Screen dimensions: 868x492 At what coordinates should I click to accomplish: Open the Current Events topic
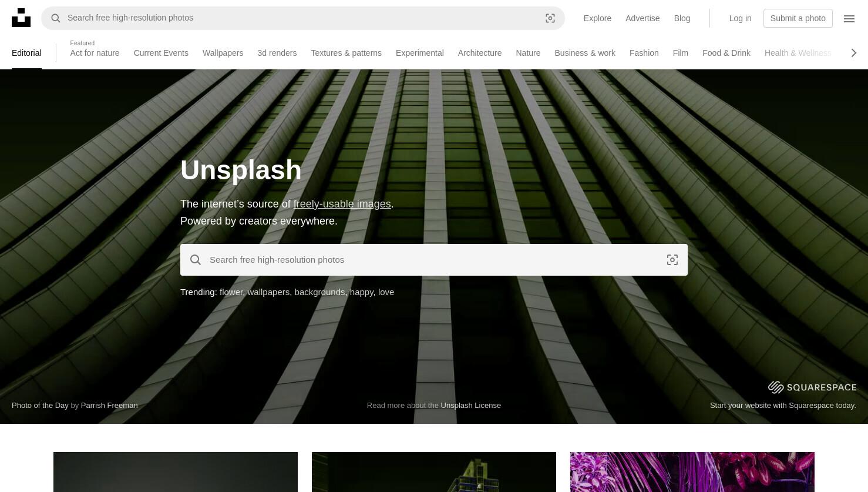click(161, 53)
